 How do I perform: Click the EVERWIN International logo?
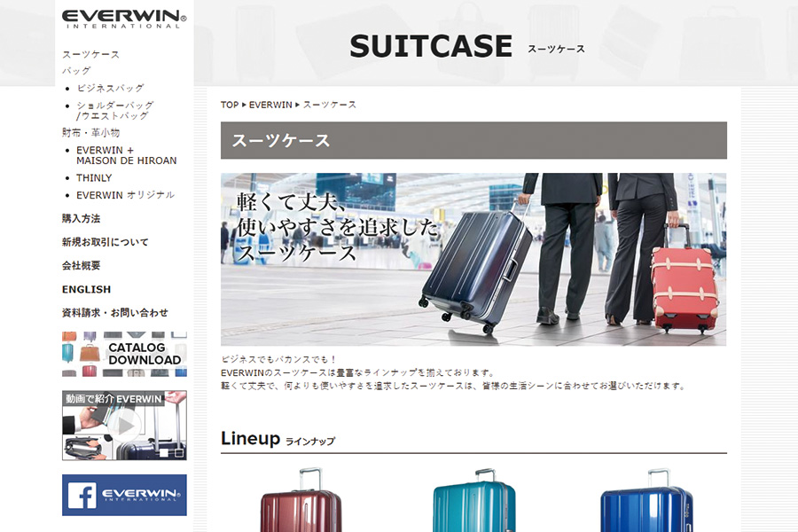pos(124,19)
